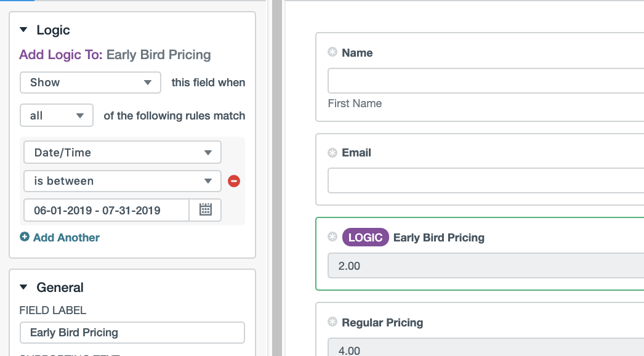Viewport: 644px width, 356px height.
Task: Click the First Name text box
Action: coord(486,80)
